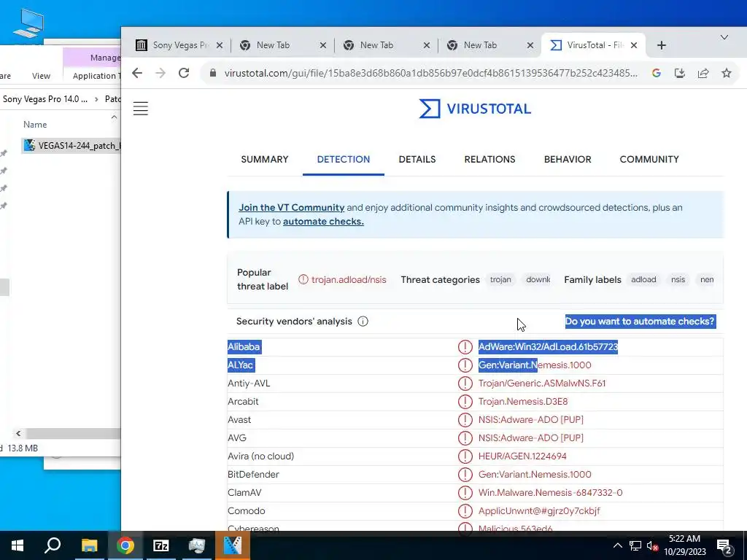Click Trojan.Nemesis.D3E8 detection text
The image size is (747, 560).
523,402
